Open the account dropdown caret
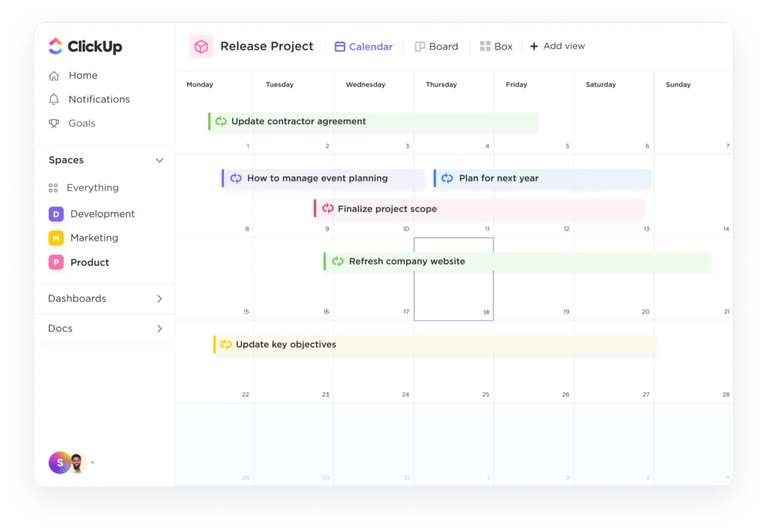The width and height of the screenshot is (767, 532). click(93, 463)
